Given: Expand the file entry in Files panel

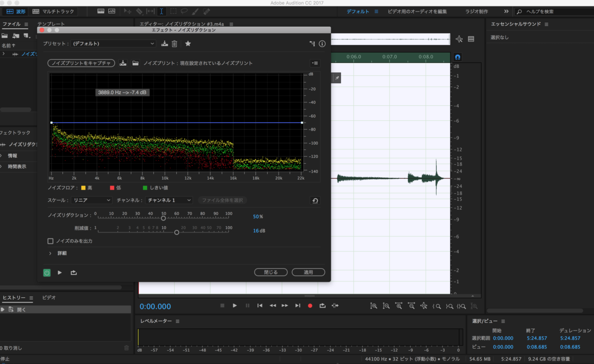Looking at the screenshot, I should point(3,53).
